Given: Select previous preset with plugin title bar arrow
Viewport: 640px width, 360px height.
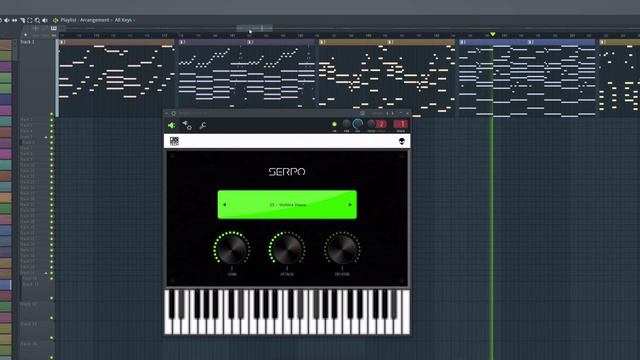Looking at the screenshot, I should tap(387, 113).
